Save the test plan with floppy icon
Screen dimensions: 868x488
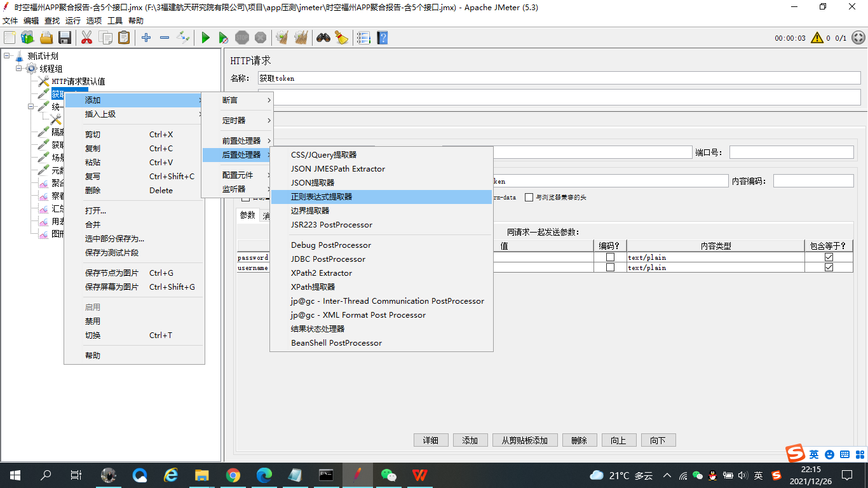click(x=65, y=38)
